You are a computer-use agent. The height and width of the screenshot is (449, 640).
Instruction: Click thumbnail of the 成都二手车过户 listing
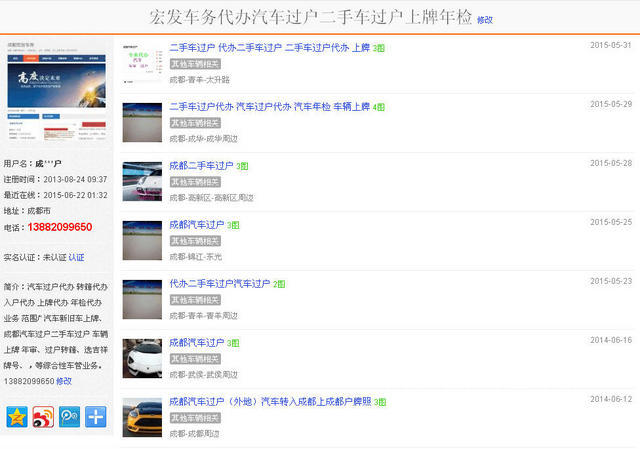click(142, 181)
